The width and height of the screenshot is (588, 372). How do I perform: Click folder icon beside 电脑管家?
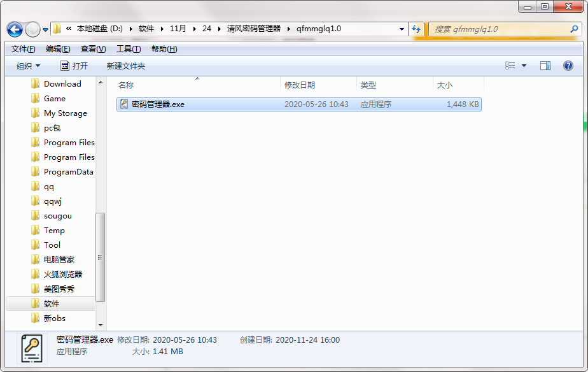click(x=35, y=259)
